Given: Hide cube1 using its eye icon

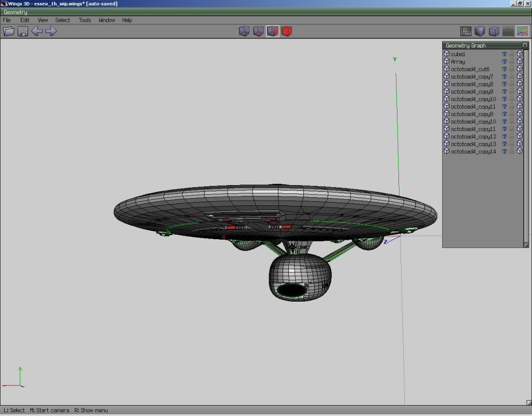Looking at the screenshot, I should pos(504,54).
